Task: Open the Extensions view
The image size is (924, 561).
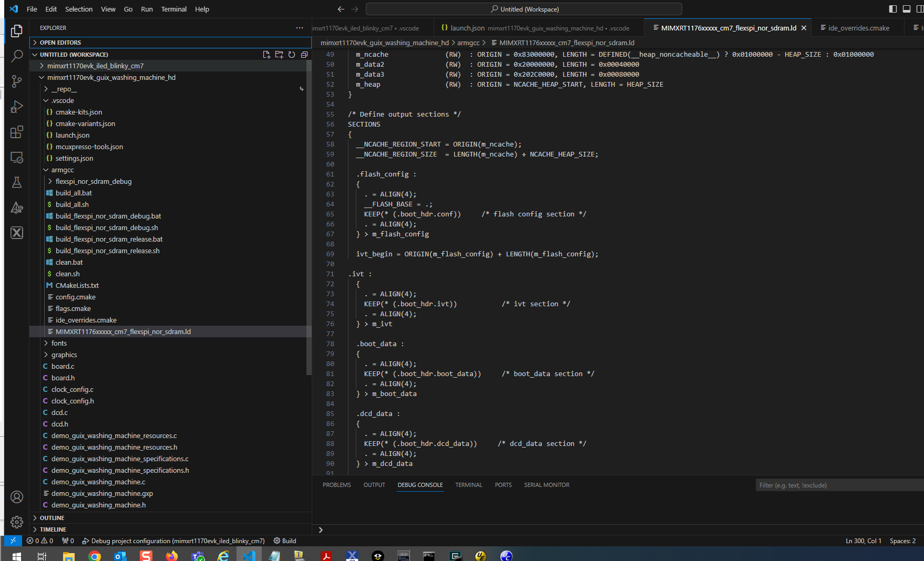Action: pos(17,132)
